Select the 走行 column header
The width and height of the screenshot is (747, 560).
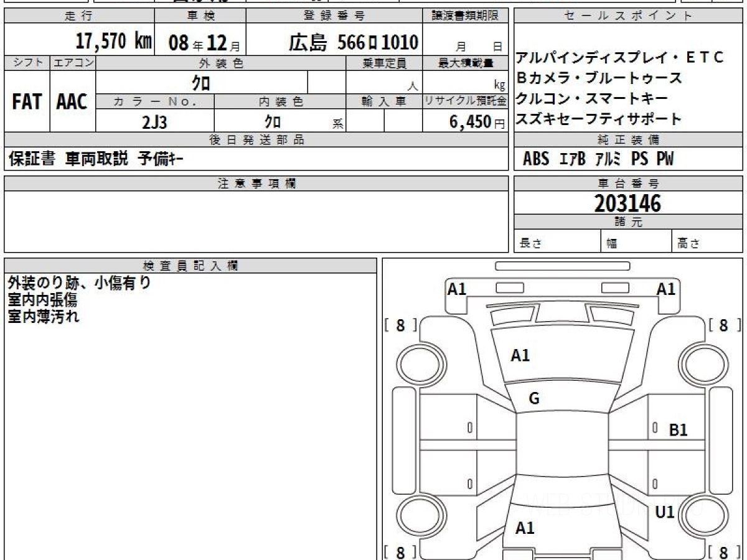79,16
